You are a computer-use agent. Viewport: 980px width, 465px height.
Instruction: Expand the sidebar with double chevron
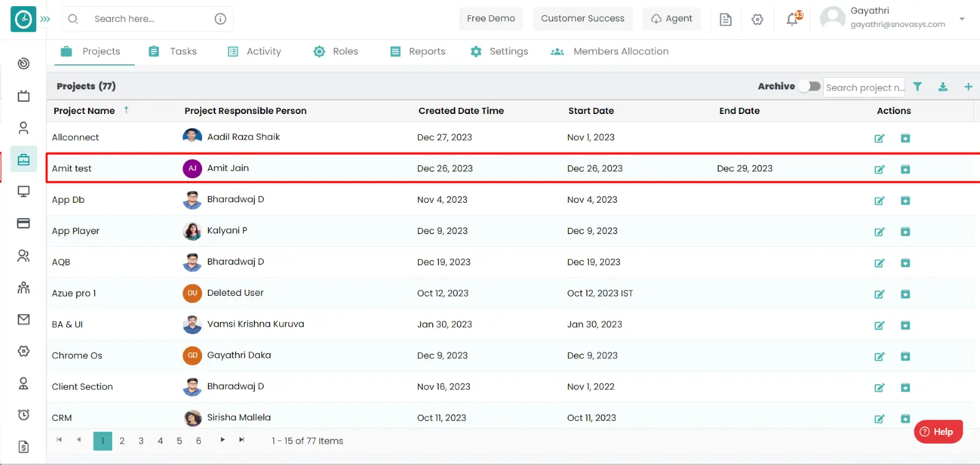(x=45, y=19)
